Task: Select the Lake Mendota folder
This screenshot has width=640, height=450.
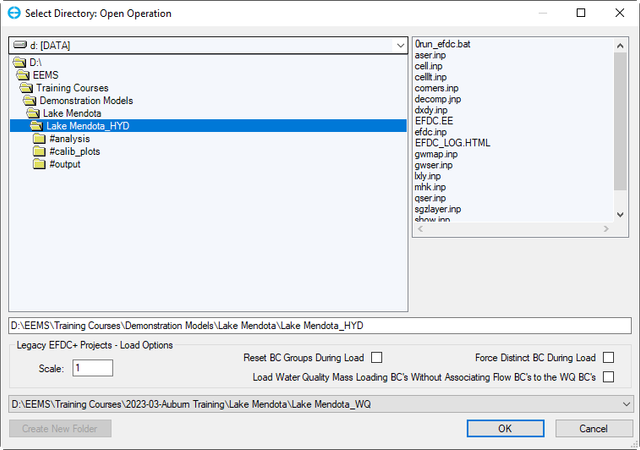Action: 72,113
